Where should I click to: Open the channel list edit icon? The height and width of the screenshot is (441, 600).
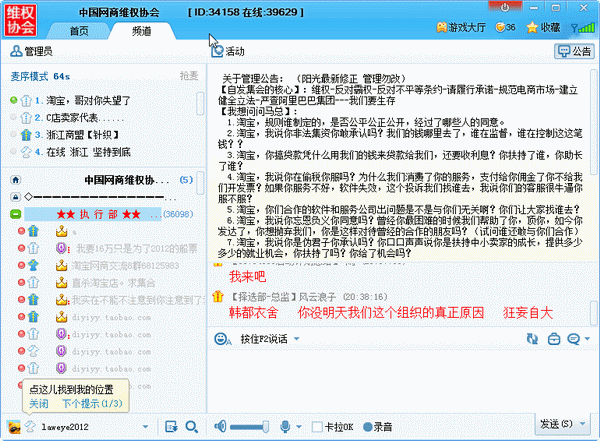click(x=171, y=426)
